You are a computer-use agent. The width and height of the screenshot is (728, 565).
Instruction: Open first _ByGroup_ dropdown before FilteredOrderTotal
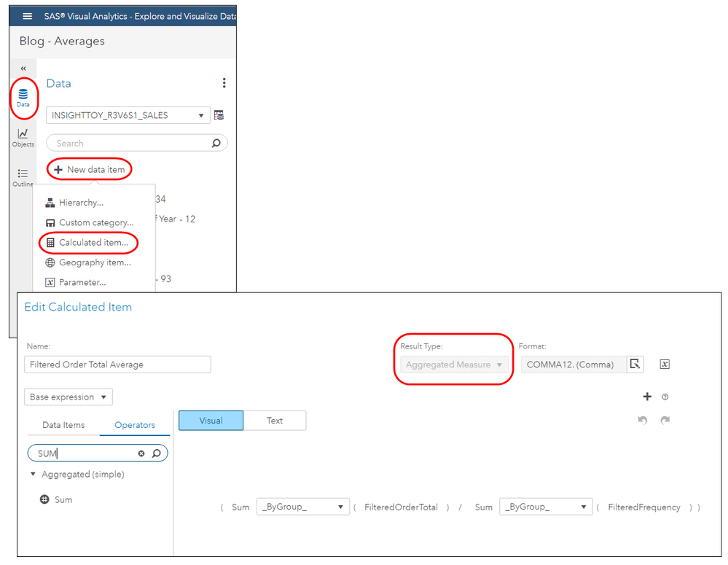(x=302, y=507)
